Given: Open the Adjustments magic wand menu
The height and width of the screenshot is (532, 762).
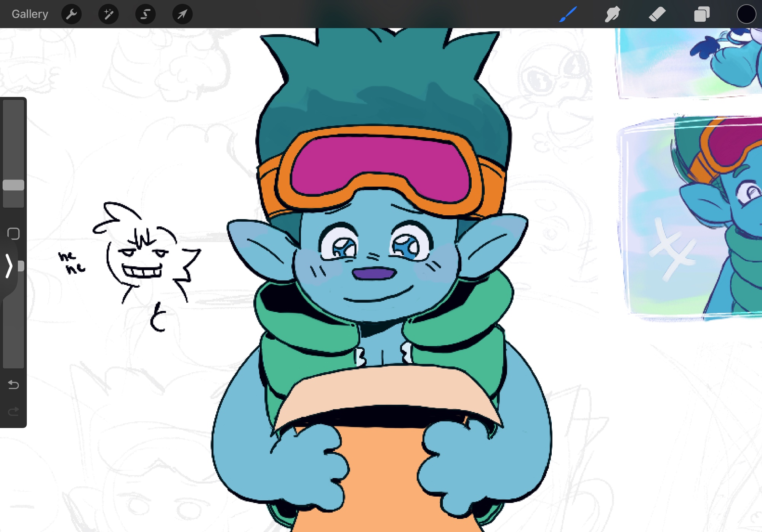Looking at the screenshot, I should click(109, 14).
